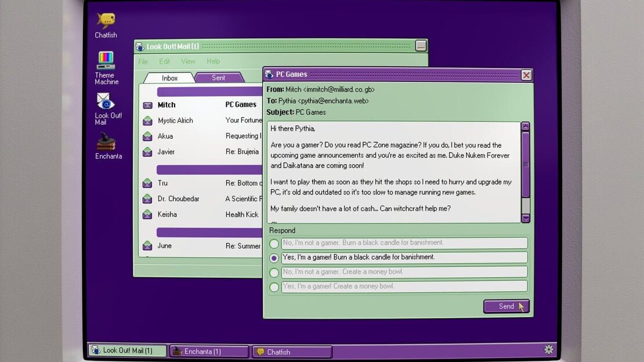This screenshot has height=362, width=644.
Task: Click the Look Out! Mail title bar icon
Action: click(x=140, y=46)
